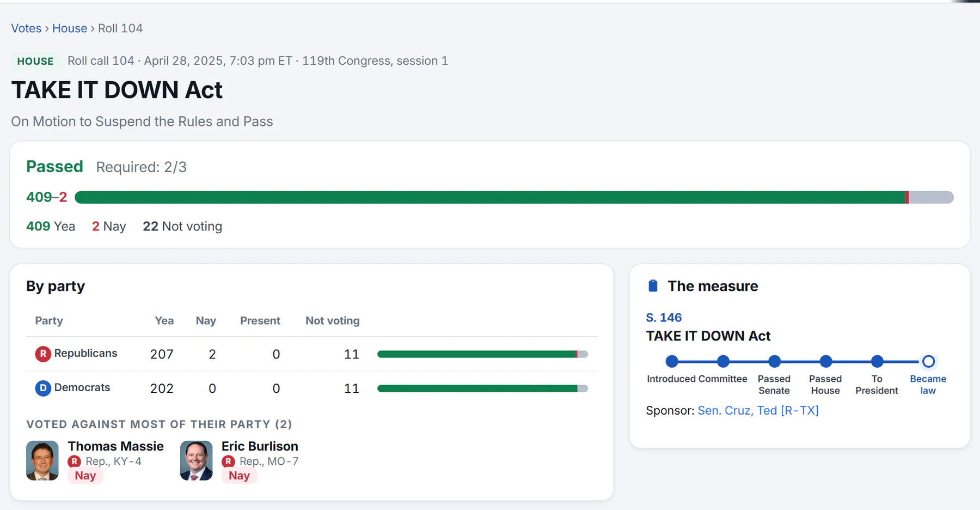Click the Passed House timeline dot

[826, 361]
